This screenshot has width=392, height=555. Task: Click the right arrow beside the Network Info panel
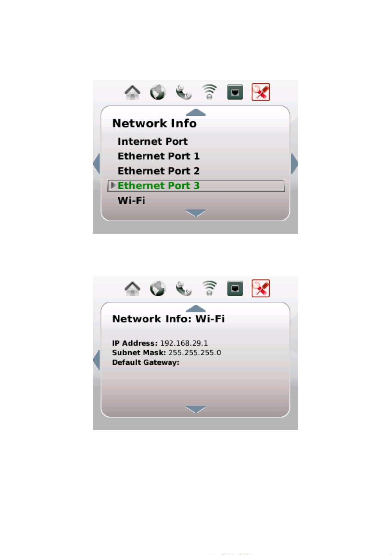(x=295, y=164)
